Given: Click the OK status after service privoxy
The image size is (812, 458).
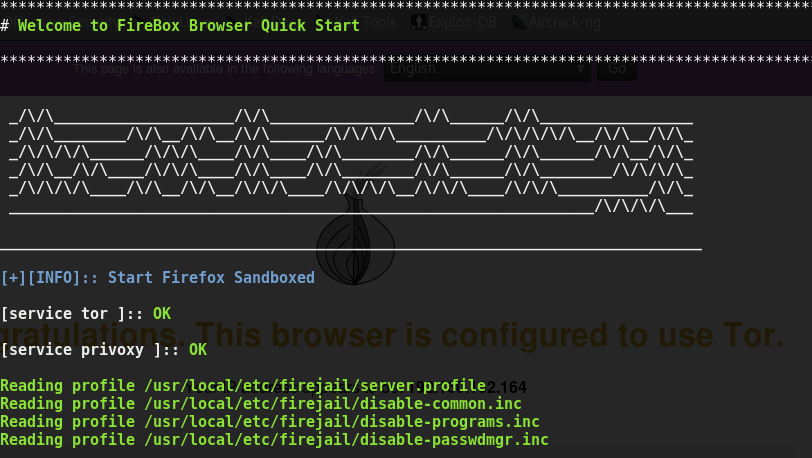Looking at the screenshot, I should 198,350.
